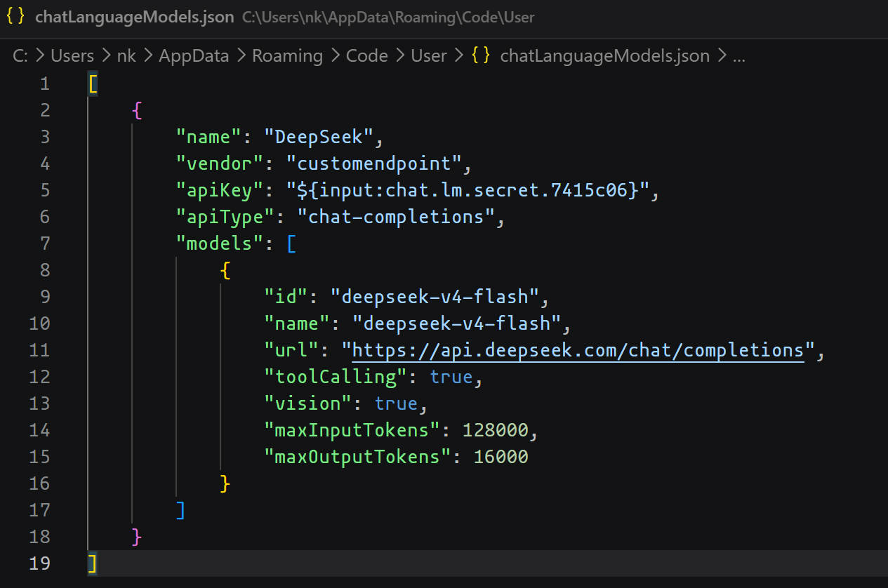Open the User breadcrumb folder

pos(429,55)
